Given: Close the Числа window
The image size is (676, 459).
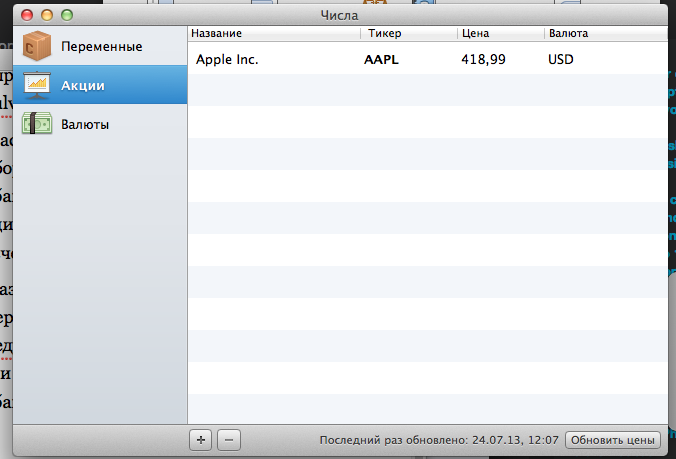Looking at the screenshot, I should pos(27,15).
